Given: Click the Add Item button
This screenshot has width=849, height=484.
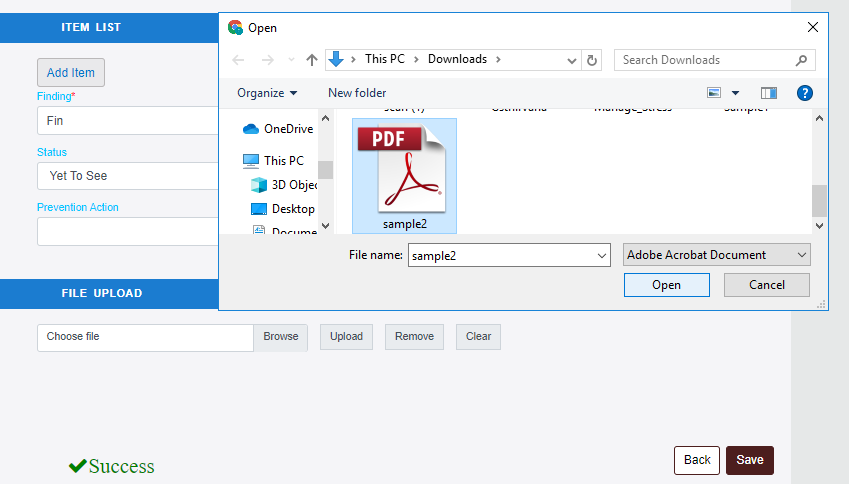Looking at the screenshot, I should coord(71,72).
